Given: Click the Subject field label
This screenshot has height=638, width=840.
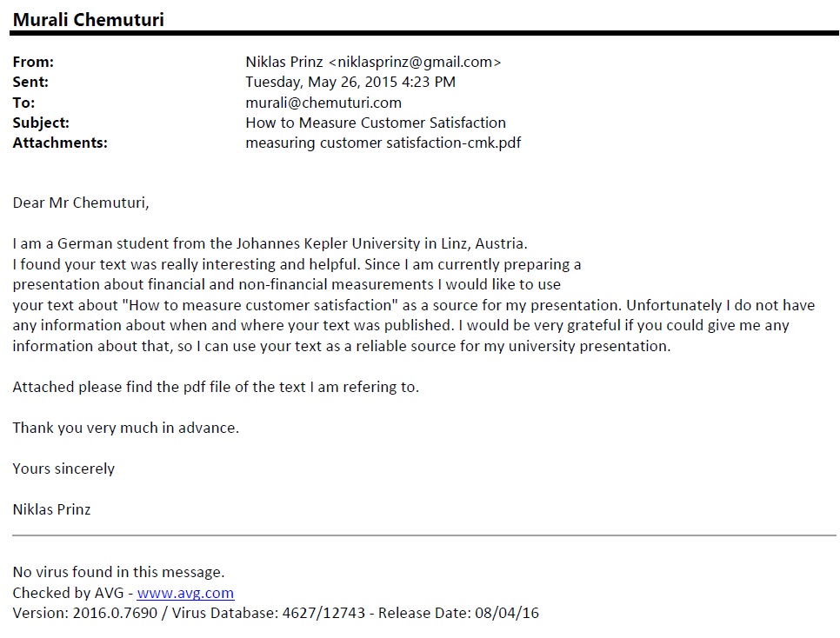Looking at the screenshot, I should tap(41, 123).
